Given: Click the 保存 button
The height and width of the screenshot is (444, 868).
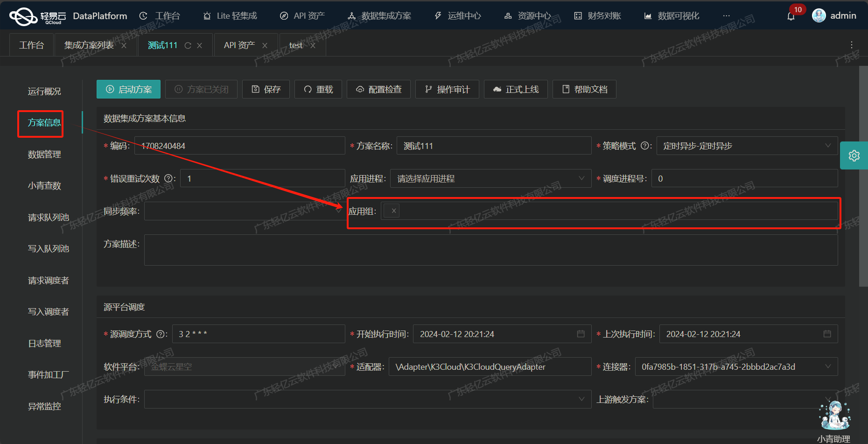Looking at the screenshot, I should click(x=266, y=89).
